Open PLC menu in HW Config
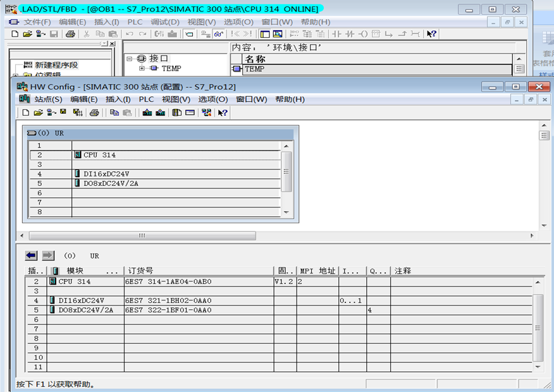Screen dimensions: 554x392 tap(146, 99)
